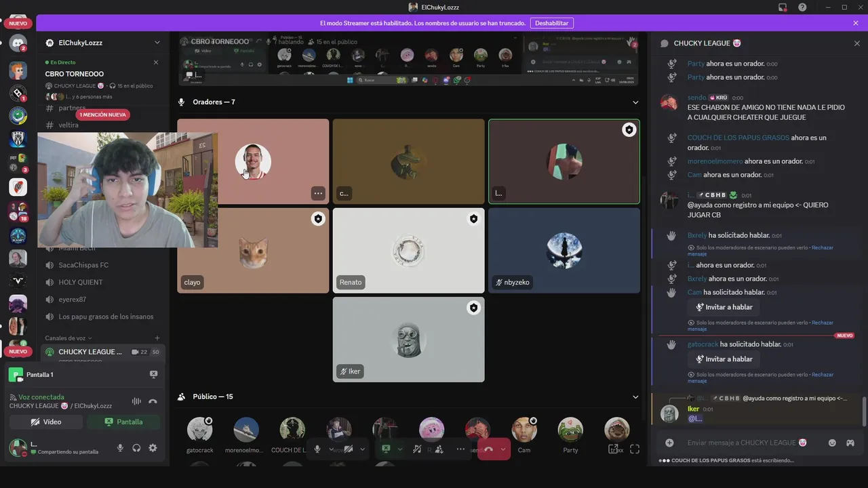Toggle camera in stage control bar
Image resolution: width=868 pixels, height=488 pixels.
349,449
